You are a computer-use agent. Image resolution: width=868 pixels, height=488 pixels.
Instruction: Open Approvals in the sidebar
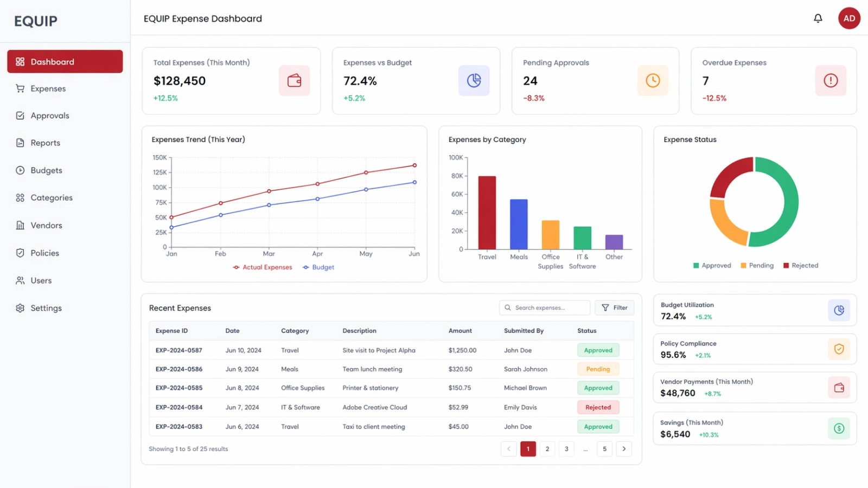pyautogui.click(x=50, y=116)
